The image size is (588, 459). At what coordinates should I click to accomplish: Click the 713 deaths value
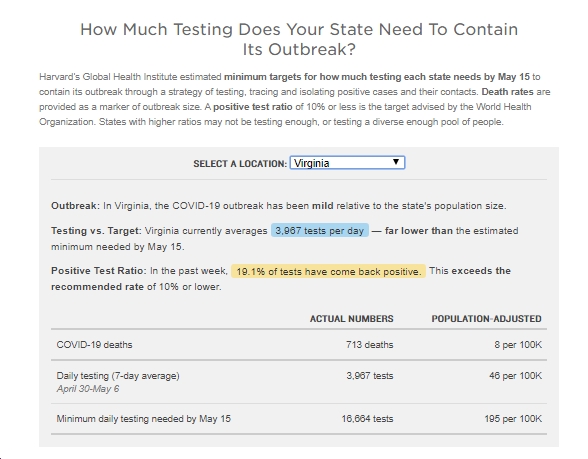[x=369, y=345]
